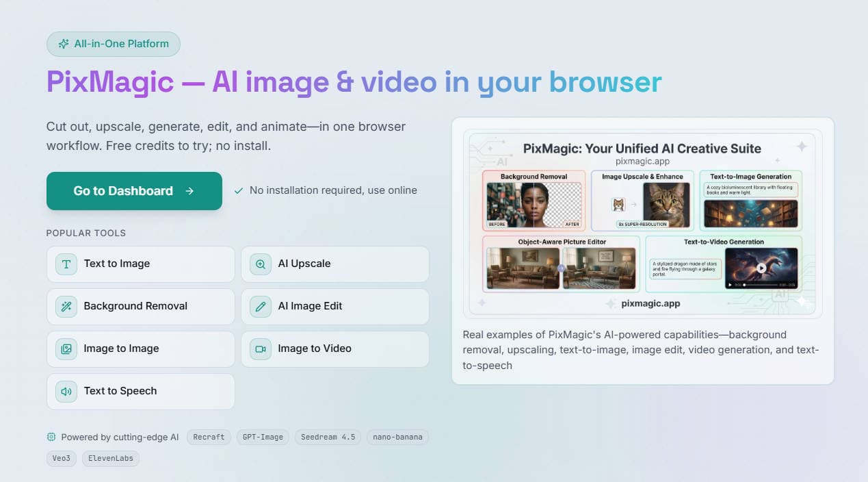Click the Real examples caption under the preview
Viewport: 868px width, 482px height.
(x=641, y=350)
